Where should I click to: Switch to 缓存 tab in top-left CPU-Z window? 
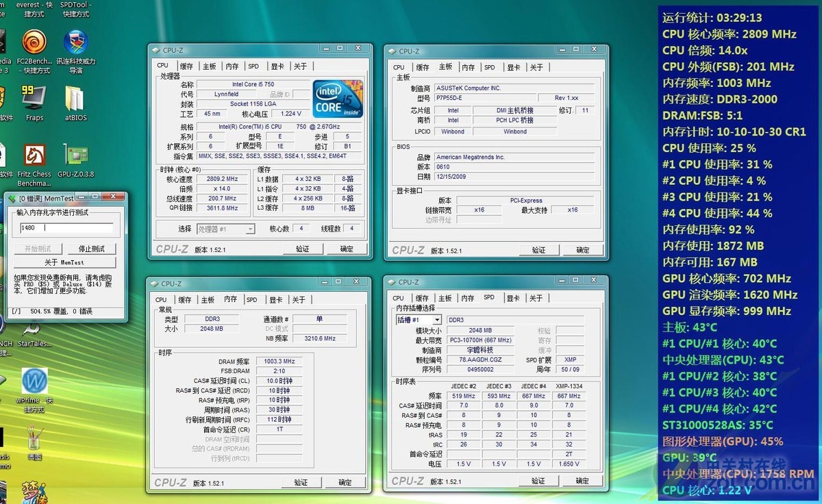coord(186,66)
